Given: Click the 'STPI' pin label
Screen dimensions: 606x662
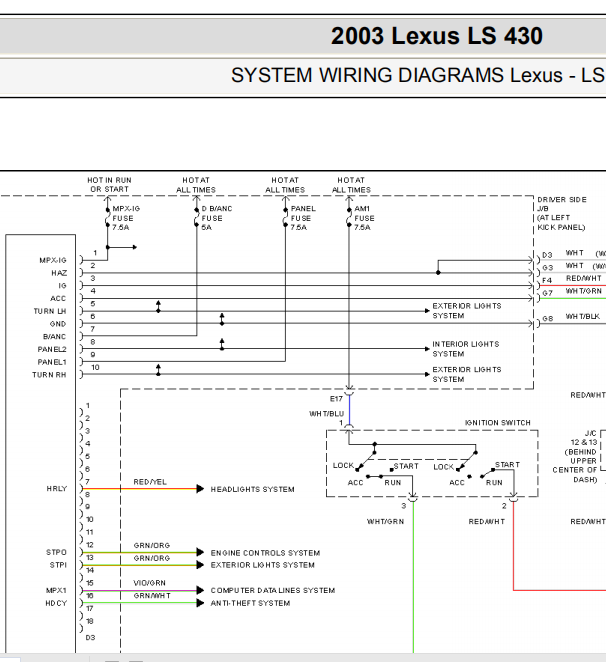Looking at the screenshot, I should [x=58, y=565].
